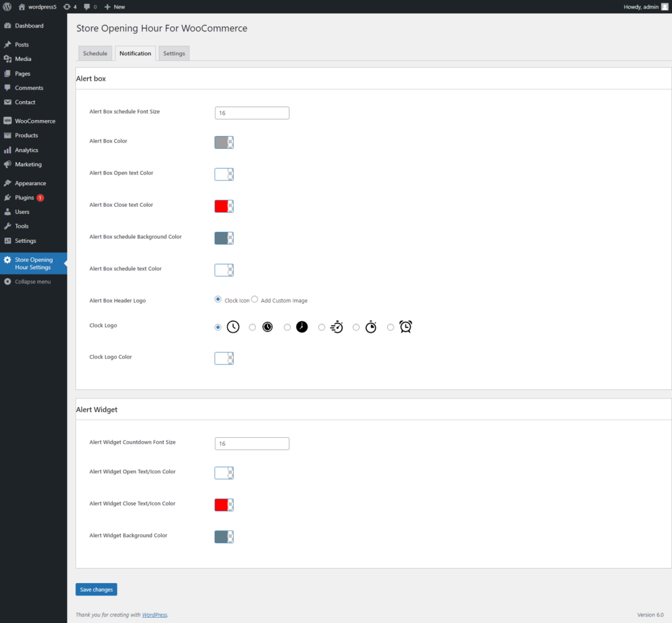Image resolution: width=672 pixels, height=623 pixels.
Task: Click Collapse menu in sidebar
Action: click(33, 282)
